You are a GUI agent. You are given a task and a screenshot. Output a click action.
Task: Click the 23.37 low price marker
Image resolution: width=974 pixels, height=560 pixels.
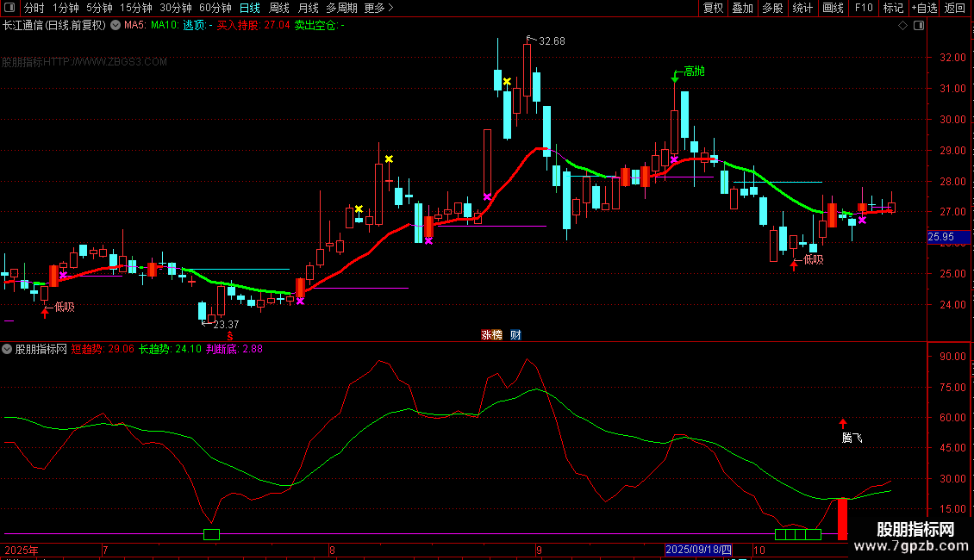click(x=226, y=325)
